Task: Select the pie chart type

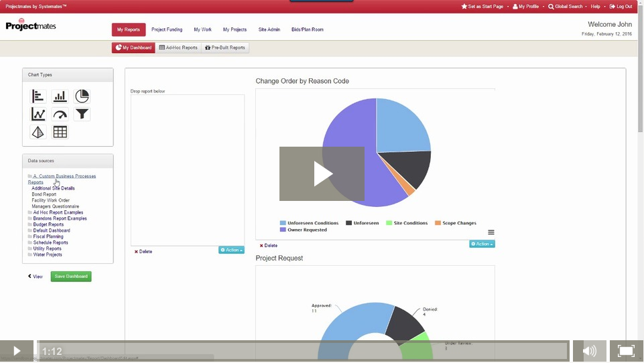Action: [x=82, y=96]
